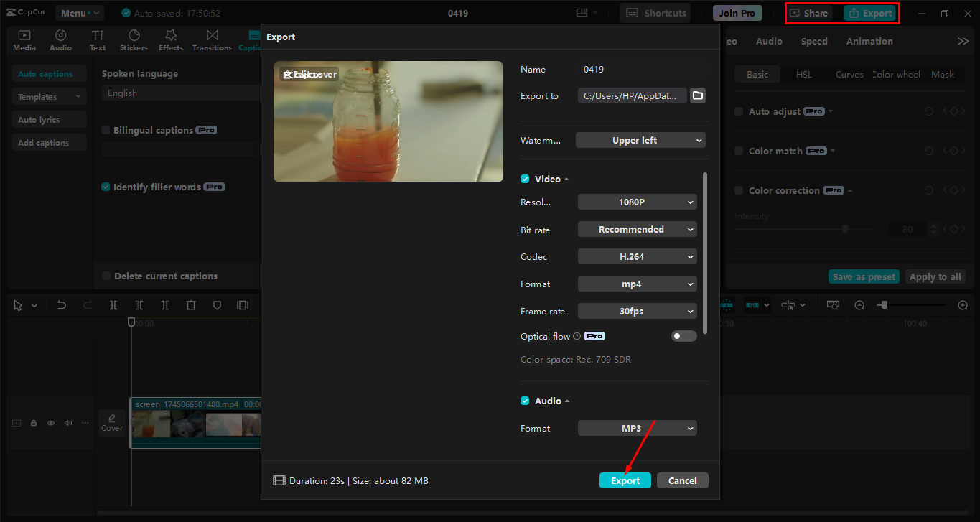Click the Undo icon above the timeline
980x522 pixels.
61,304
